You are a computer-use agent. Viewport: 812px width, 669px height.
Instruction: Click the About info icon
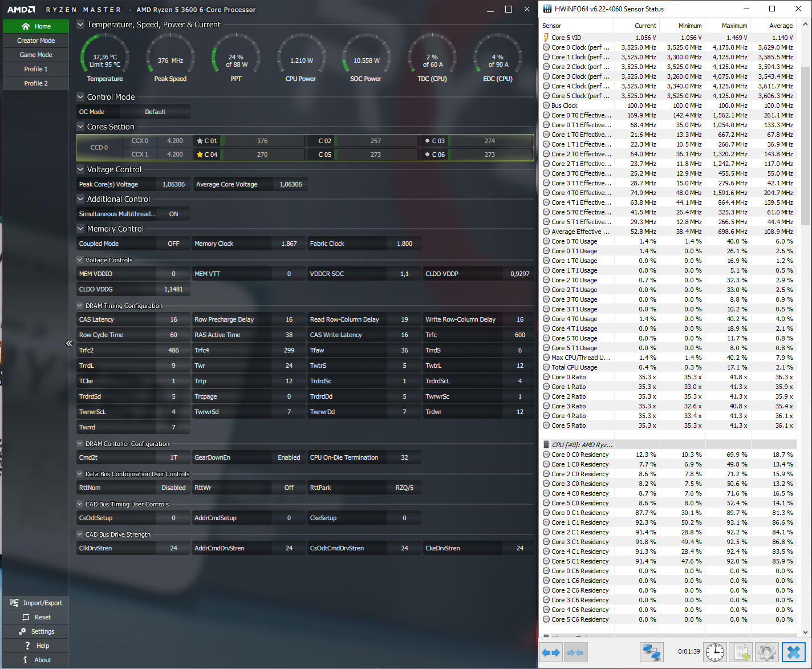point(25,660)
